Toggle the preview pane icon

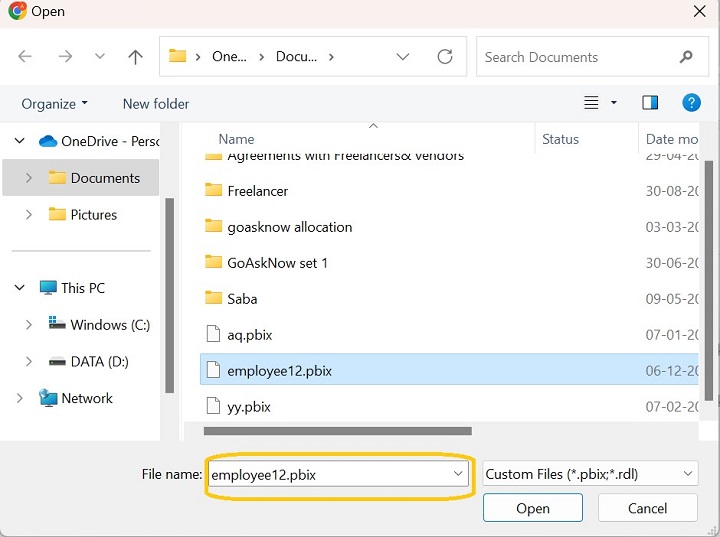pyautogui.click(x=650, y=103)
